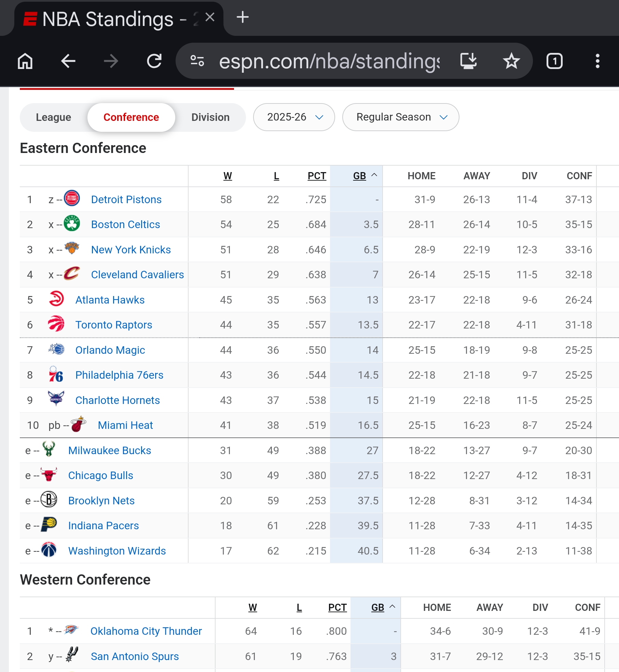Sort Eastern Conference by PCT column
This screenshot has height=672, width=619.
click(x=317, y=176)
